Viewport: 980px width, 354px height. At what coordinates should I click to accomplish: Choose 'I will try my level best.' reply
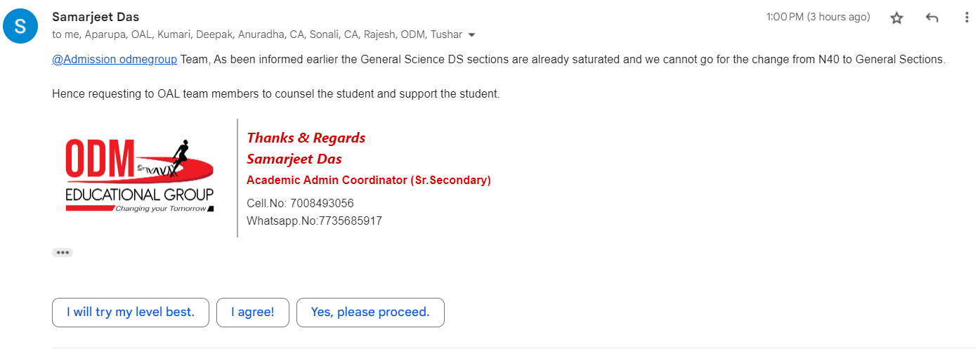point(131,313)
